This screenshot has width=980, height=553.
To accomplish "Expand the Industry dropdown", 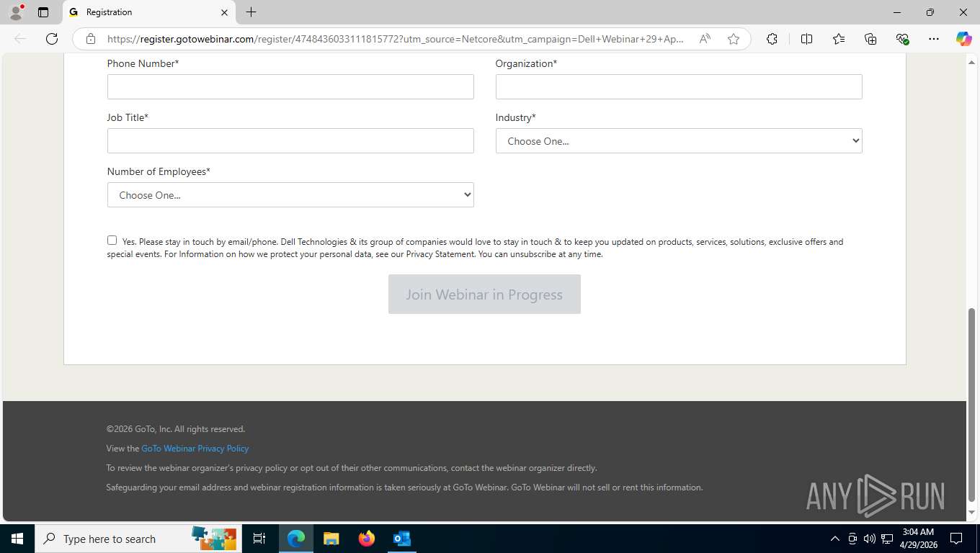I will pos(679,141).
